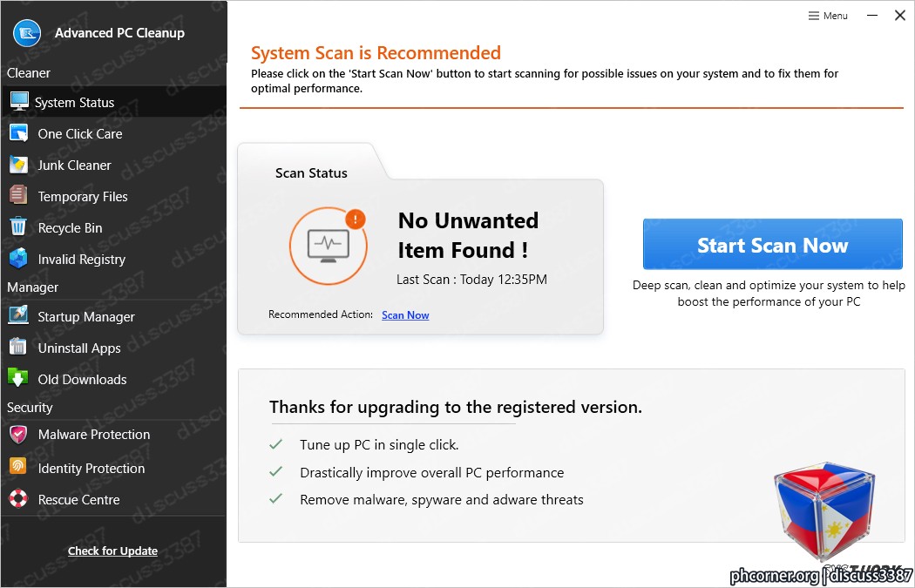Select the Temporary Files icon
Screen dimensions: 915x588
[18, 195]
